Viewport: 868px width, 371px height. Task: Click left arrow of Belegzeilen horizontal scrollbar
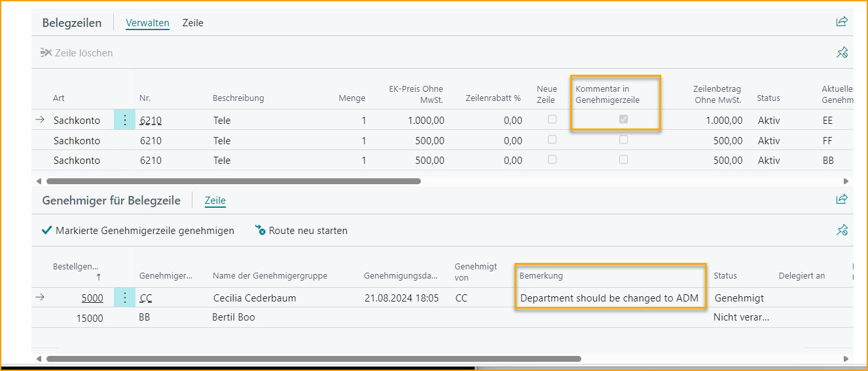(39, 181)
